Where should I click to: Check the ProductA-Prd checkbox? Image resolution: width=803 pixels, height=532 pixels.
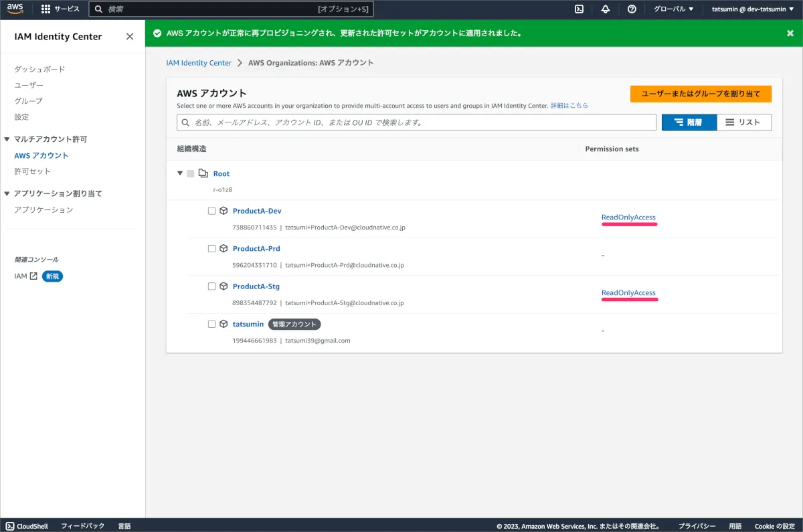point(211,248)
